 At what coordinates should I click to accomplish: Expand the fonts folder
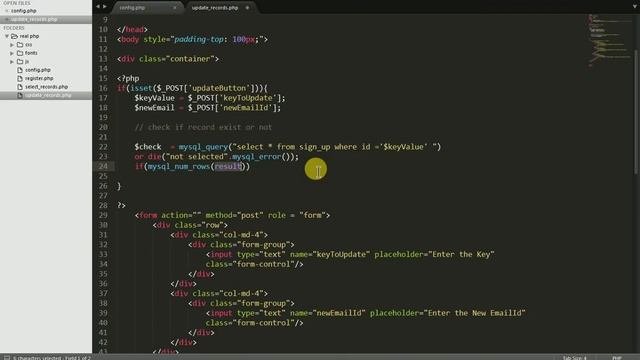coord(12,53)
